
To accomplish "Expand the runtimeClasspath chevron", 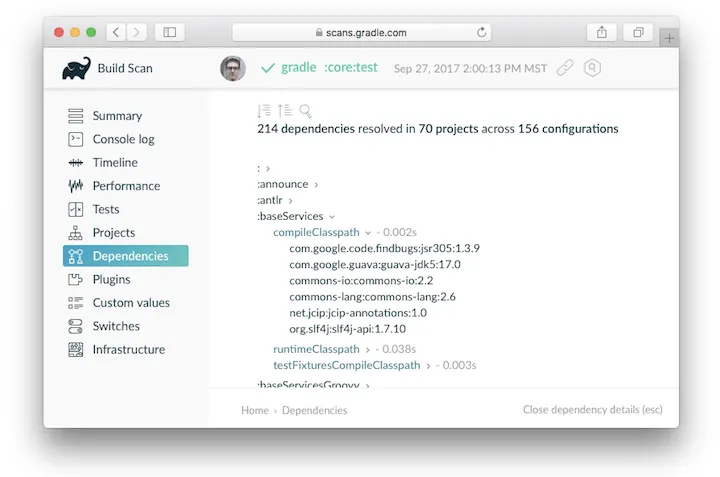I will pos(367,350).
